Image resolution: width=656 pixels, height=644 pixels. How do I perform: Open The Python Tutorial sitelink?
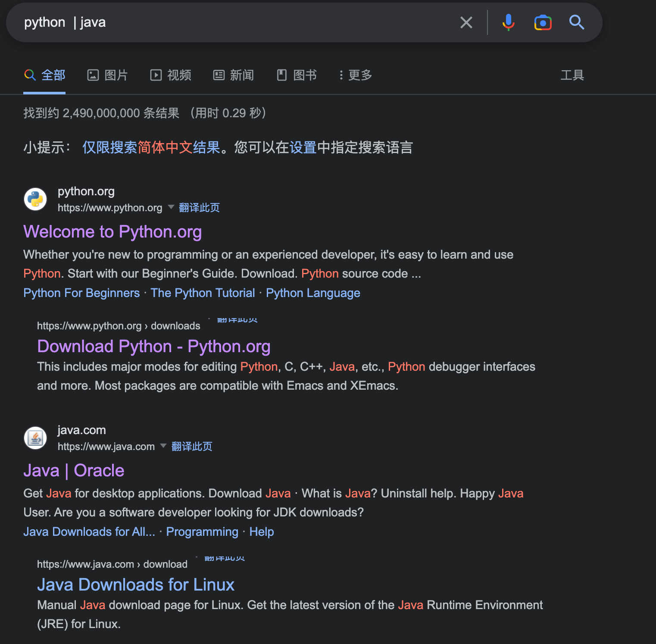pos(203,293)
